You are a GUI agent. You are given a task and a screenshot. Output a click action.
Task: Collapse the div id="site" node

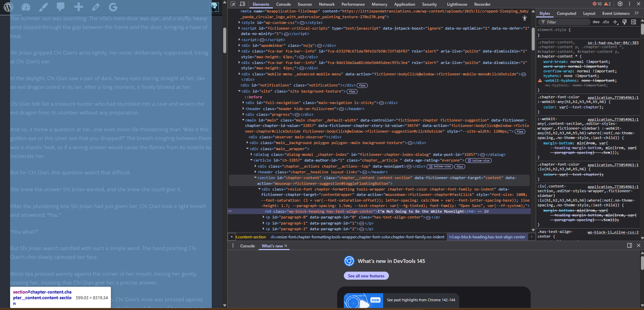point(239,91)
